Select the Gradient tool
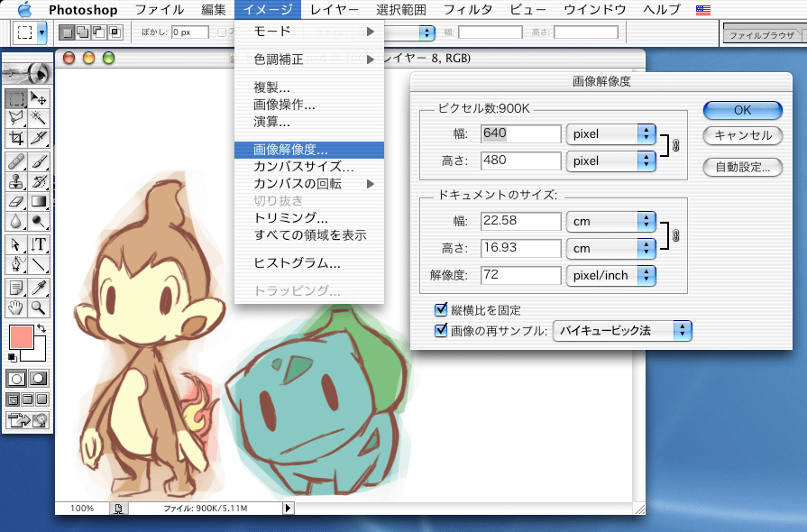Screen dimensions: 807x532 [39, 201]
